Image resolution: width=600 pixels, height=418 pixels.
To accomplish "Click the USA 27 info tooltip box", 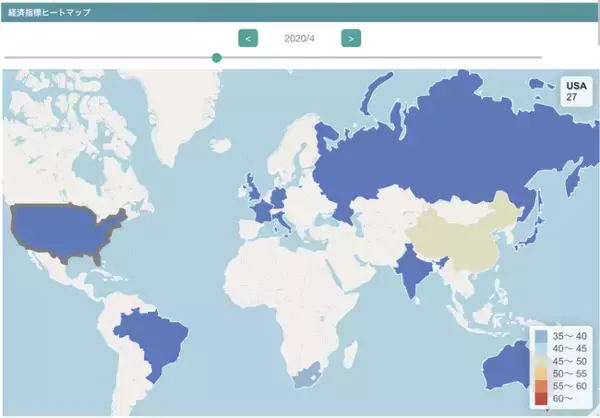I will click(x=576, y=91).
